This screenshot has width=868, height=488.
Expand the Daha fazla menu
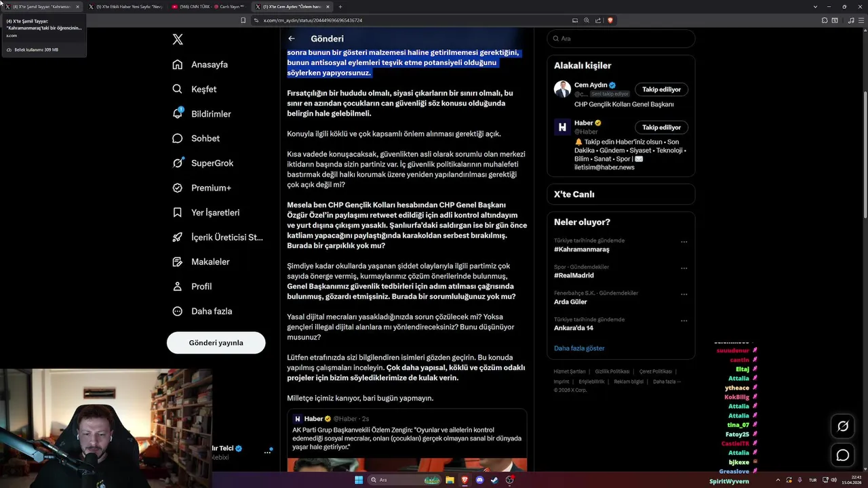pyautogui.click(x=202, y=311)
